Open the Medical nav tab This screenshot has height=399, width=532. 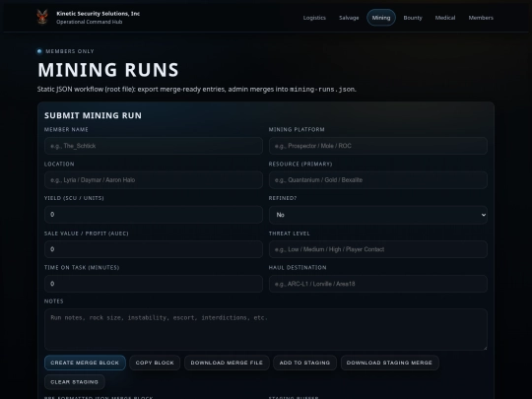pyautogui.click(x=445, y=18)
